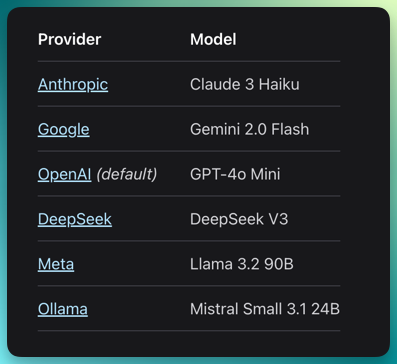
Task: Click the Mistral Small 3.1 24B cell
Action: (265, 309)
